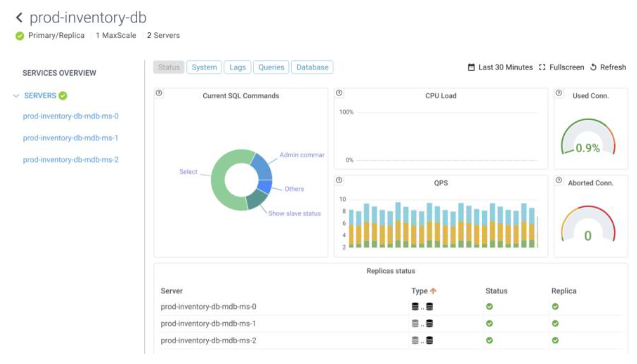Open the Database tab
The width and height of the screenshot is (637, 364).
[x=312, y=67]
